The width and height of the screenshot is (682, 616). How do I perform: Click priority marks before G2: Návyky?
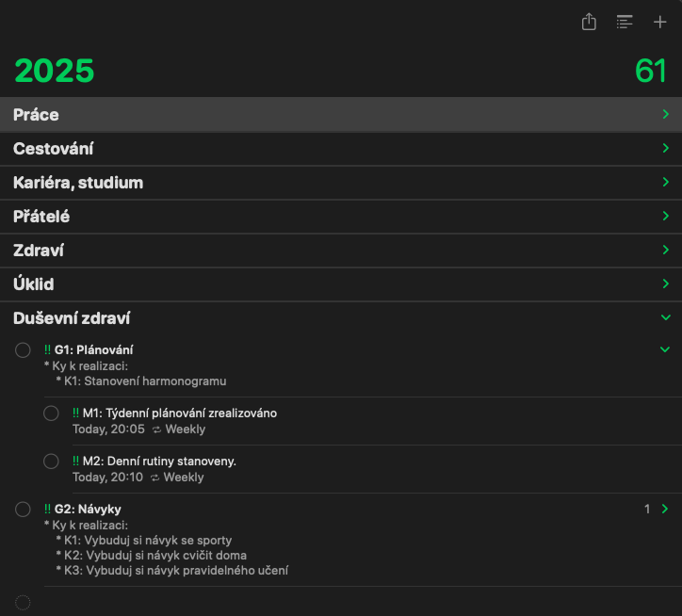click(47, 510)
